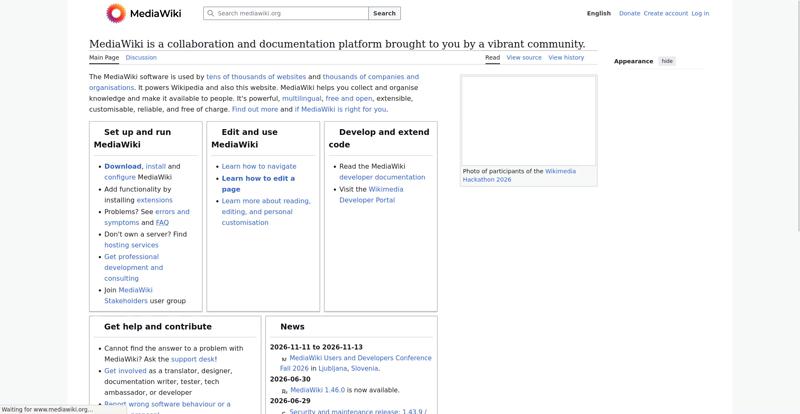Viewport: 800px width, 414px height.
Task: Open tens of thousands of websites link
Action: pos(256,77)
